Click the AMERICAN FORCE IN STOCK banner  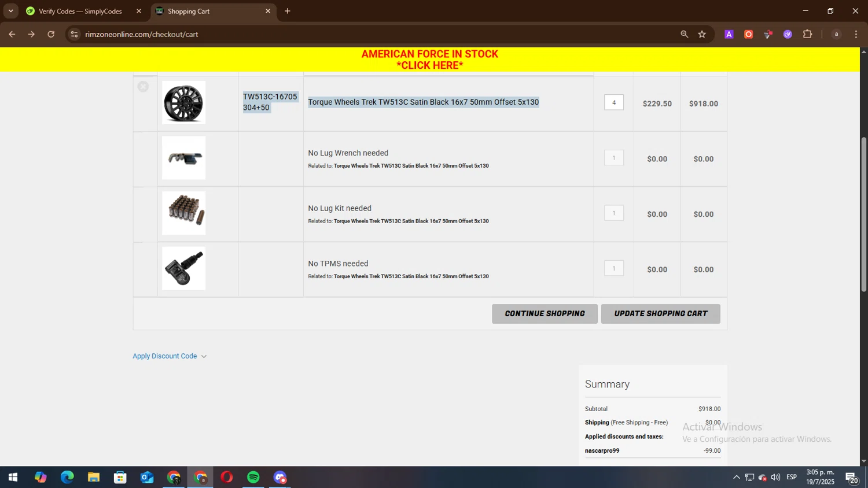click(x=430, y=60)
